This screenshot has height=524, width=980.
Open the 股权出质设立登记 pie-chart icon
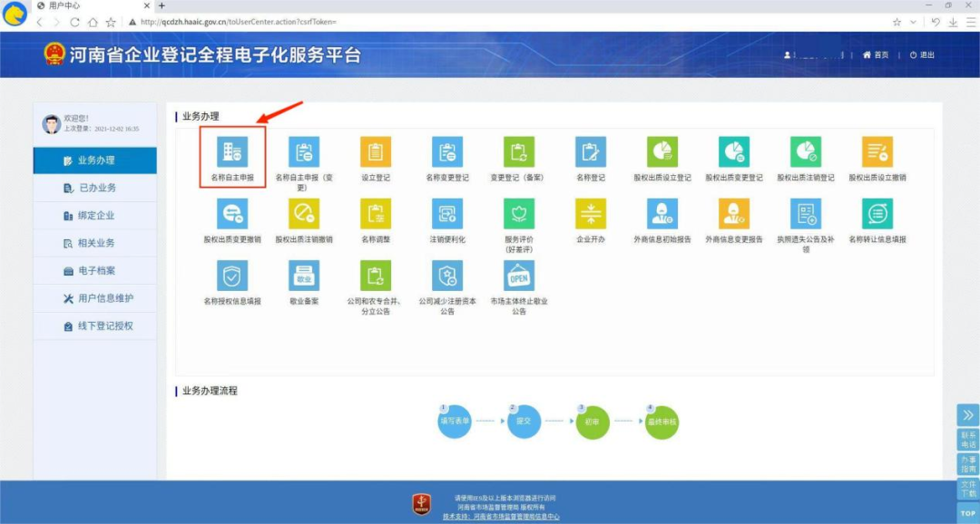662,151
